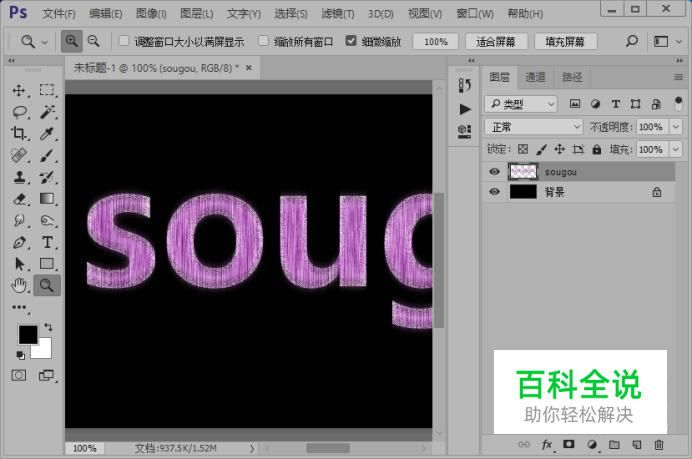Image resolution: width=692 pixels, height=459 pixels.
Task: Click the 填充屏幕 button
Action: pos(565,41)
